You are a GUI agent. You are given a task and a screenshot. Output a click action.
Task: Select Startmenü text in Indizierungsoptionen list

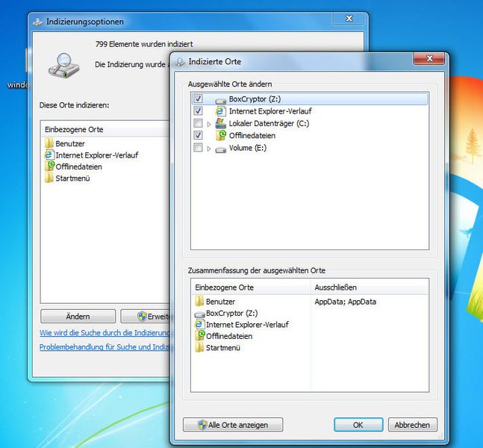(x=72, y=178)
